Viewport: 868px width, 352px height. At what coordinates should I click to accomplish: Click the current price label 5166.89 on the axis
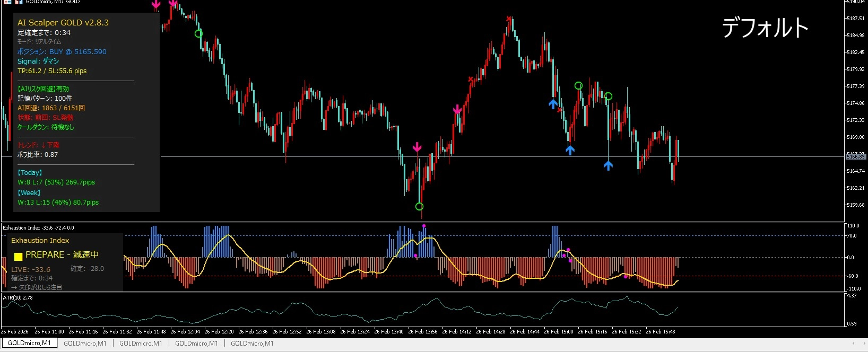click(855, 156)
